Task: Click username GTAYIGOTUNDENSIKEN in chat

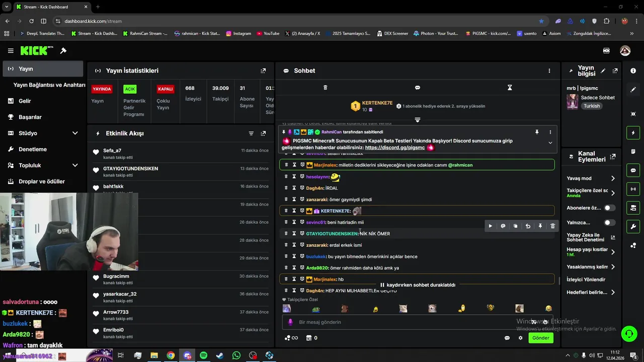Action: [x=332, y=234]
